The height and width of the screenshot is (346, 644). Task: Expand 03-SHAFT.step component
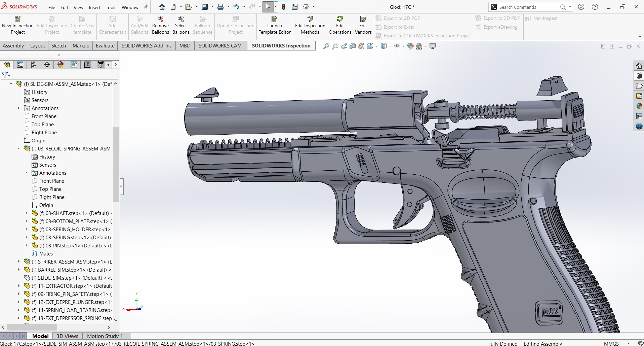(x=27, y=213)
